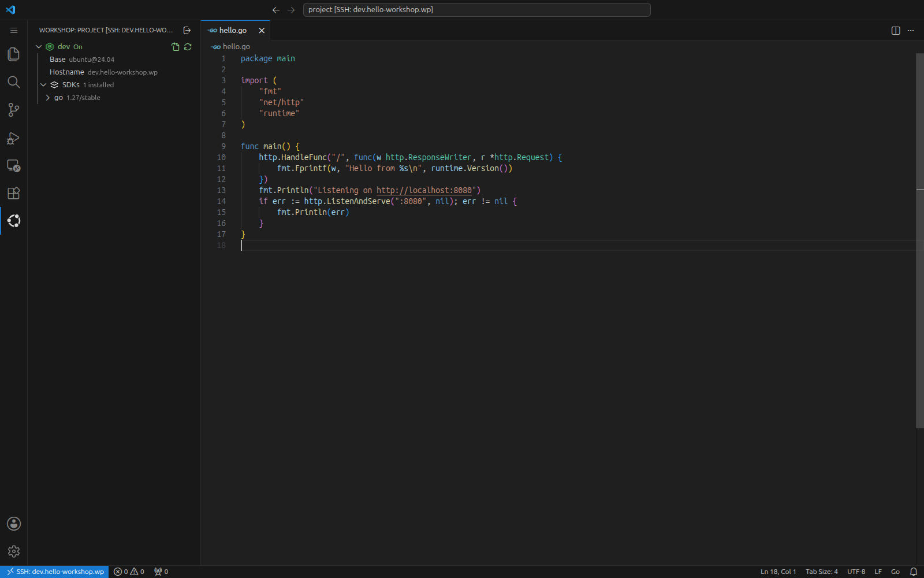Click http.ListenAndServe on line 14
924x578 pixels.
(347, 201)
